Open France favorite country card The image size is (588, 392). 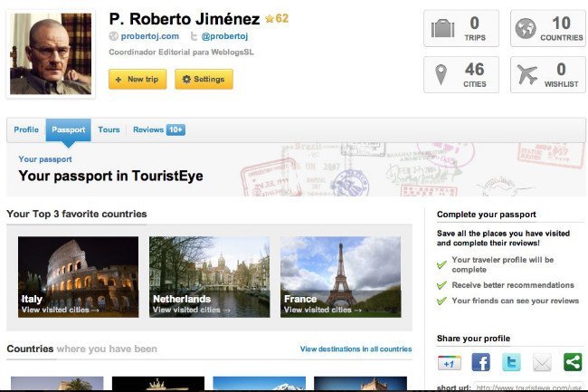coord(340,277)
